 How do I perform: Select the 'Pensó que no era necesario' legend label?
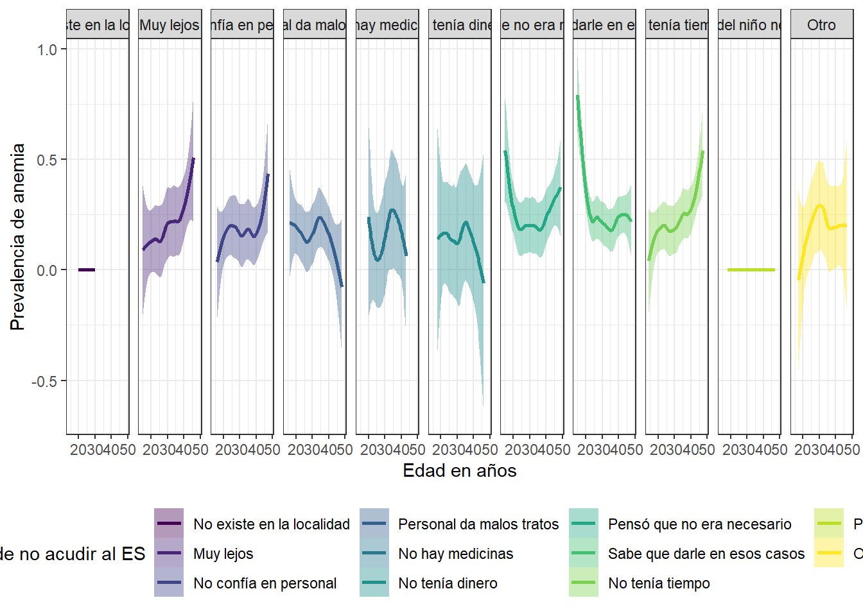click(699, 524)
